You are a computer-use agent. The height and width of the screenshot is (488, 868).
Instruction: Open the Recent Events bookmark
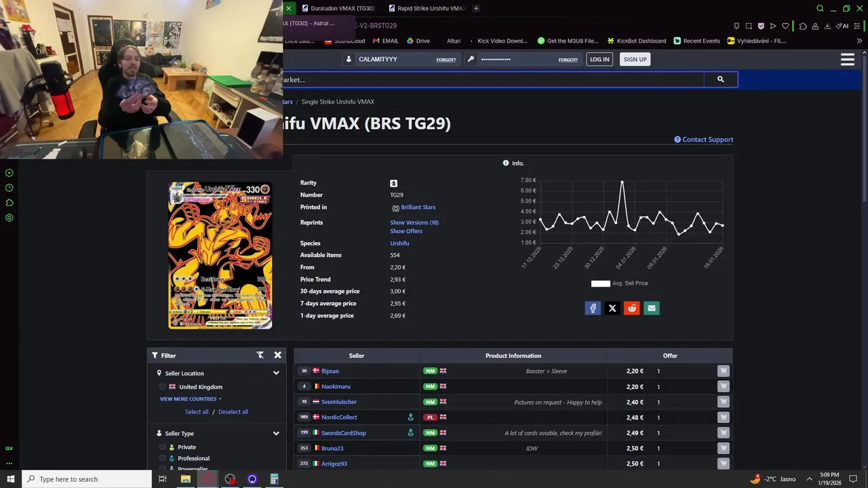696,41
